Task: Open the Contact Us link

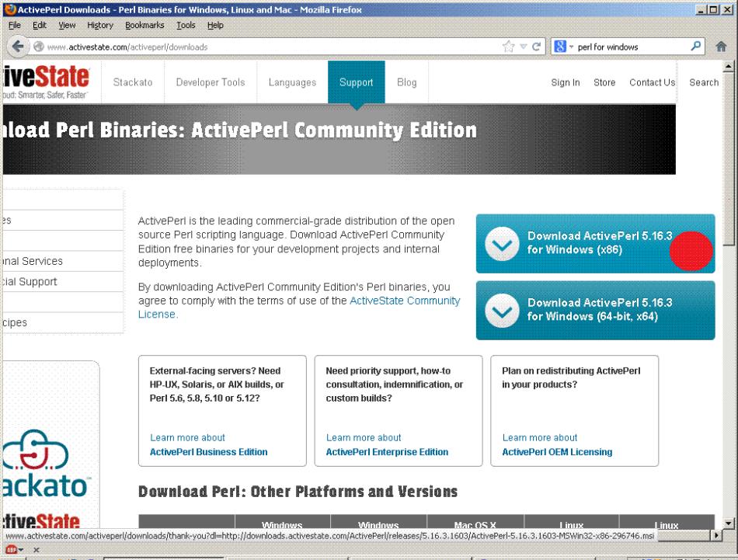Action: [x=652, y=82]
